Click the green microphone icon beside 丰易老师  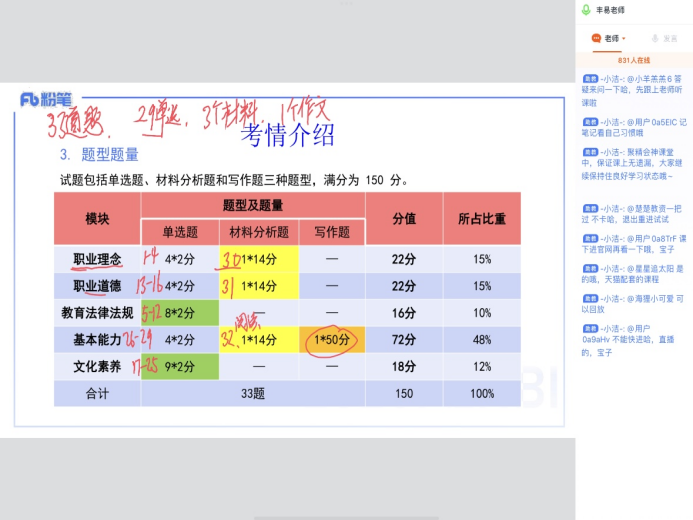(x=587, y=9)
